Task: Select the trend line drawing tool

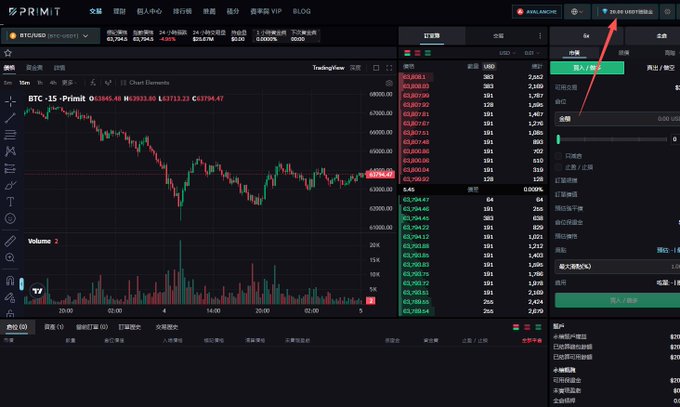Action: click(x=10, y=118)
